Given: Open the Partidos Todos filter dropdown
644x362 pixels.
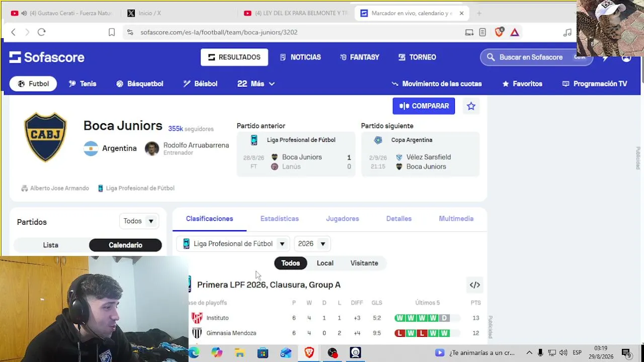Looking at the screenshot, I should 139,221.
